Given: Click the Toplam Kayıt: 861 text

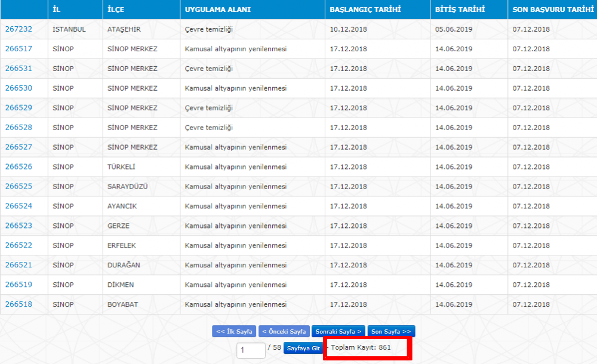Looking at the screenshot, I should (x=361, y=347).
